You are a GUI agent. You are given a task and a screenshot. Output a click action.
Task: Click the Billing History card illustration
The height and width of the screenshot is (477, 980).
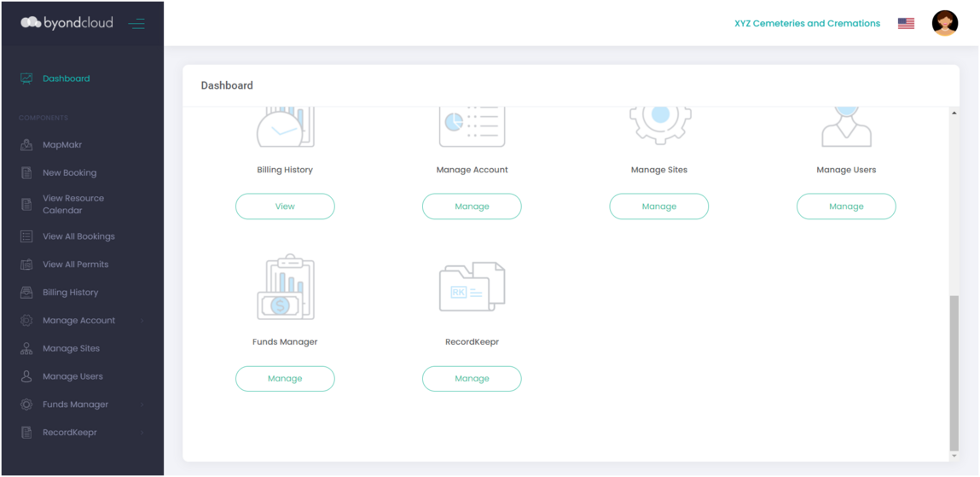click(x=286, y=128)
